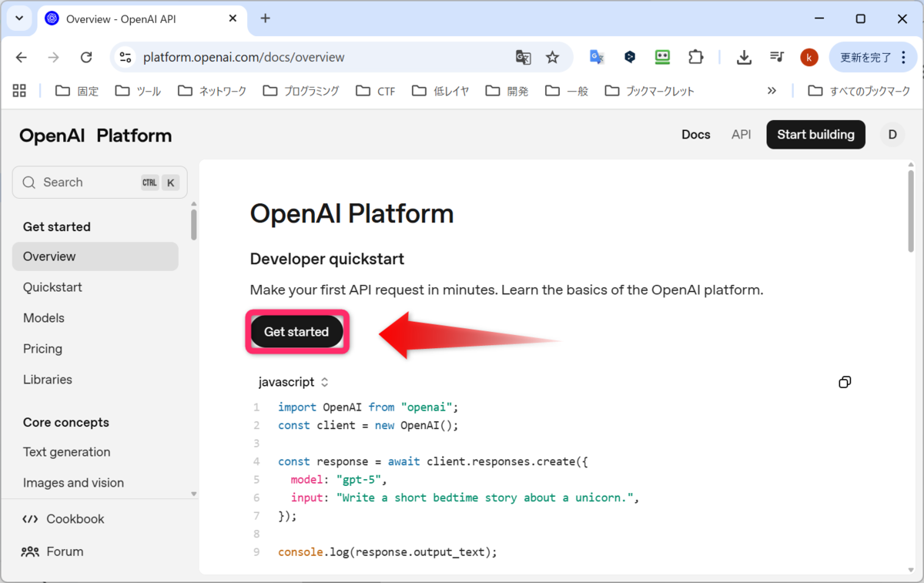Open new browser tab with plus
The image size is (924, 583).
click(266, 18)
